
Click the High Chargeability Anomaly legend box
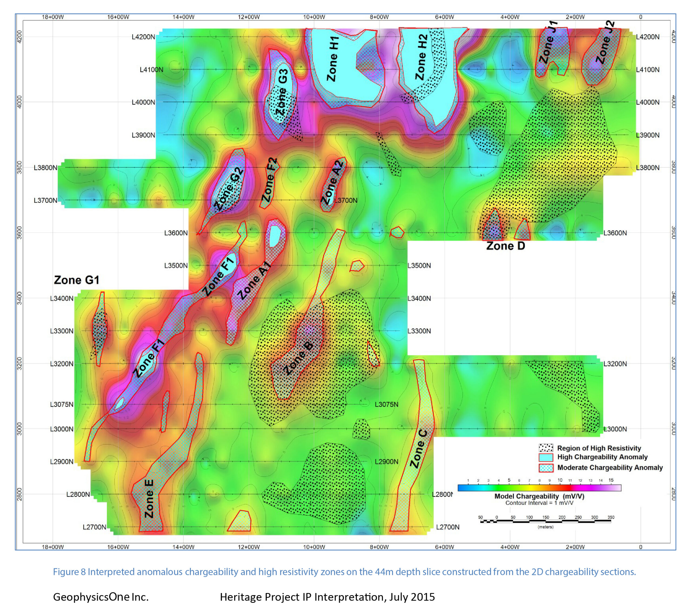coord(545,457)
